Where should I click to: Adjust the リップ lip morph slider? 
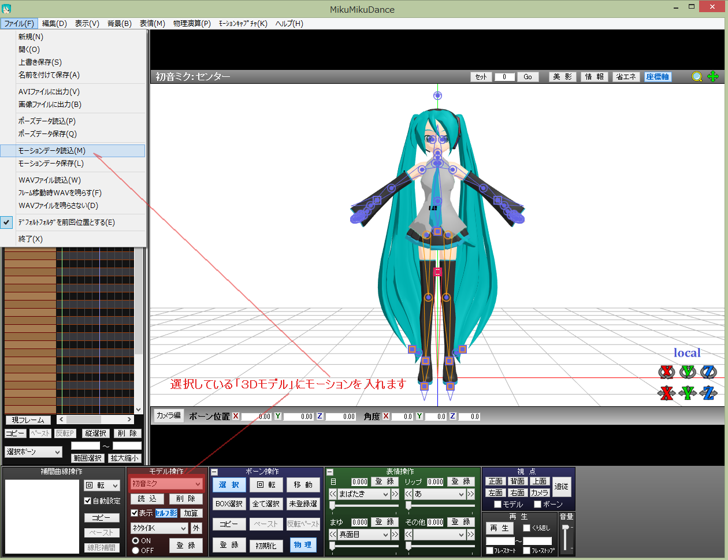[440, 505]
